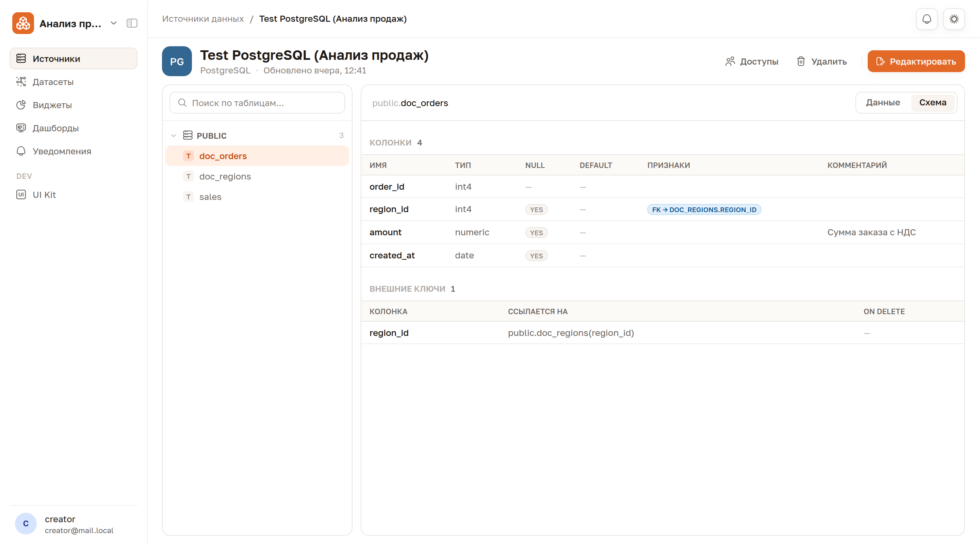Click the search magnifier icon
This screenshot has height=544, width=980.
tap(182, 103)
